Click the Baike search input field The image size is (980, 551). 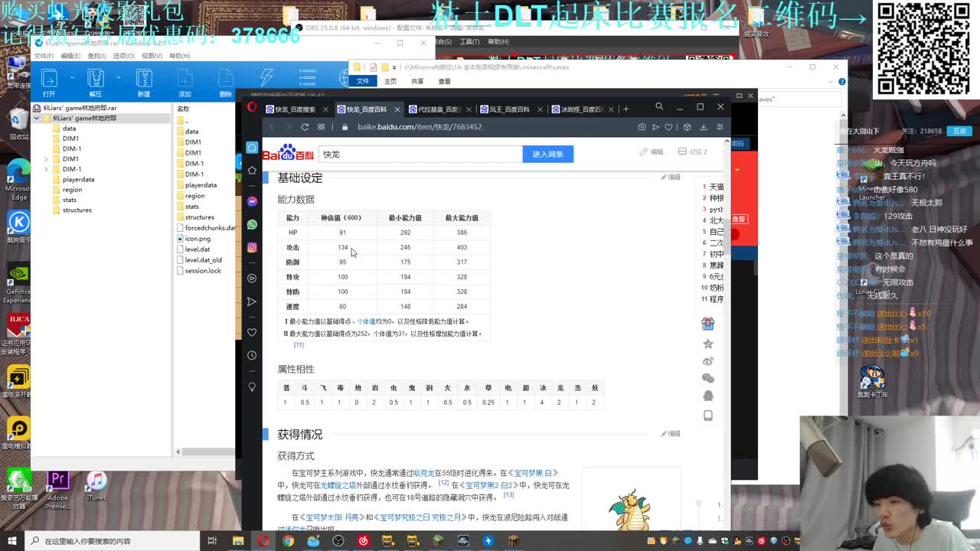420,154
